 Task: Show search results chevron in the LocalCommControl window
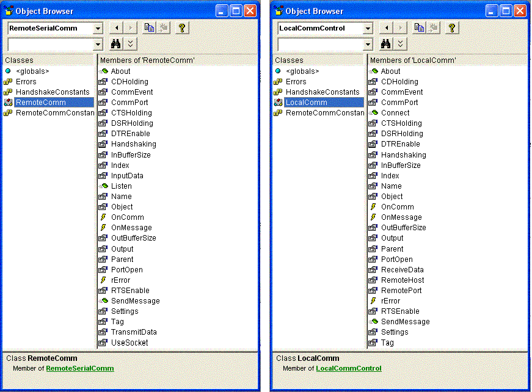pos(401,44)
